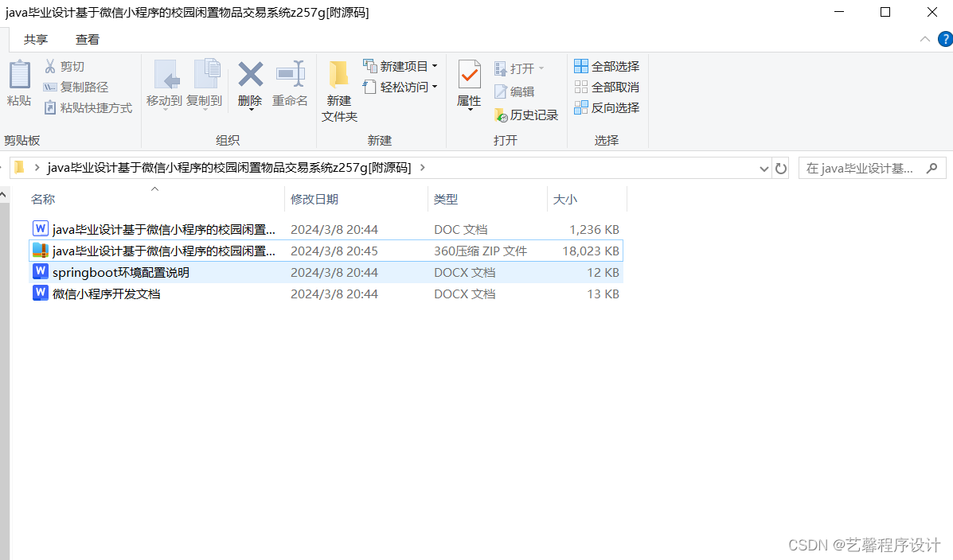Screen dimensions: 953x560
Task: Select all items with 全部选择
Action: pos(607,66)
